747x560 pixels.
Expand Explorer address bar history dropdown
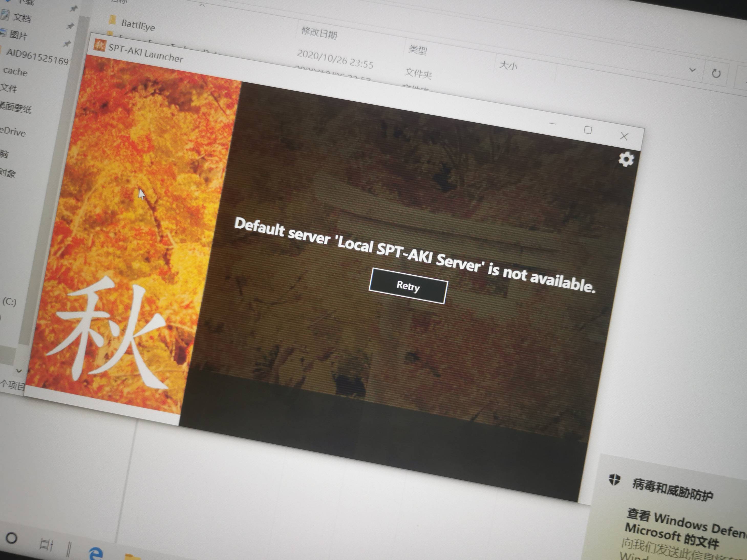click(692, 70)
